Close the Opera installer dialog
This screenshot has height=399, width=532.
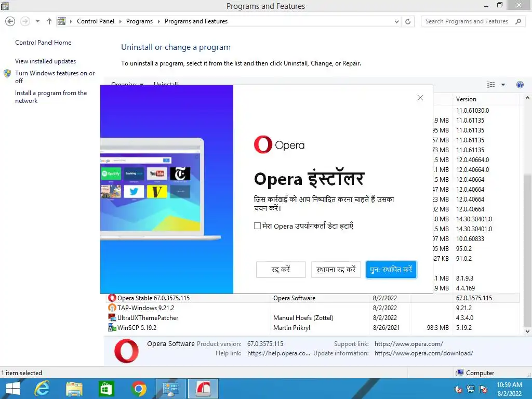pos(420,98)
